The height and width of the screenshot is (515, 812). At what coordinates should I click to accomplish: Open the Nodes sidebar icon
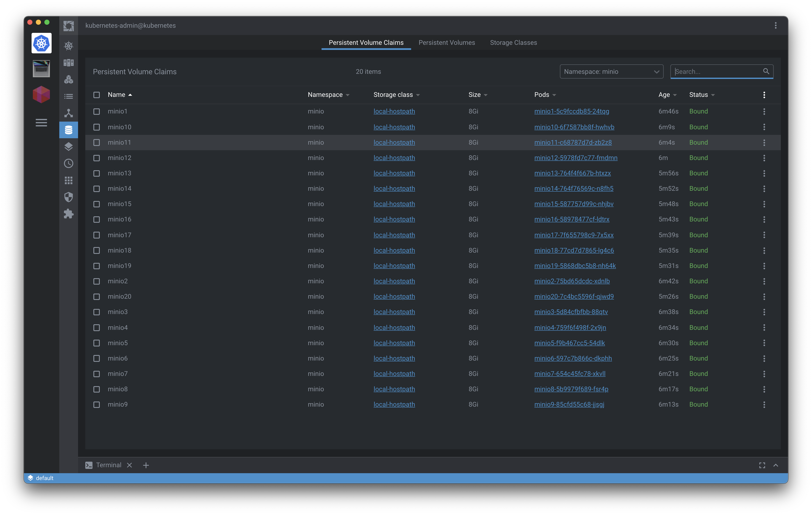[68, 63]
